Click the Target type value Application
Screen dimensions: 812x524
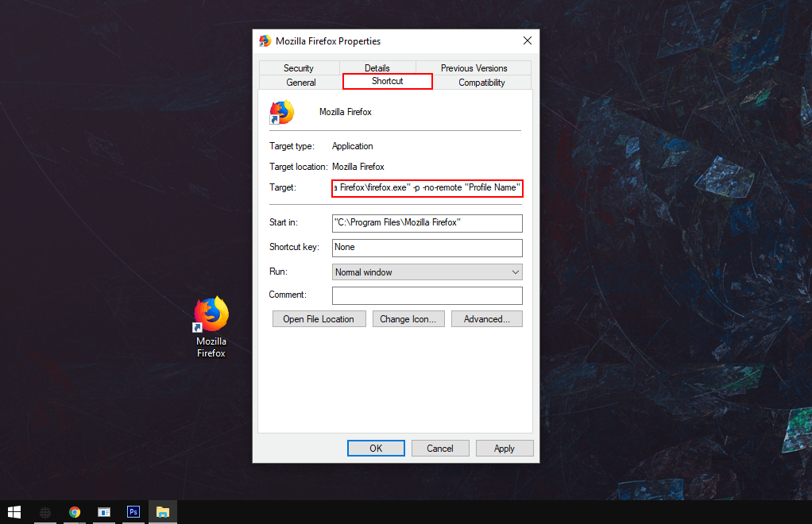(x=352, y=146)
